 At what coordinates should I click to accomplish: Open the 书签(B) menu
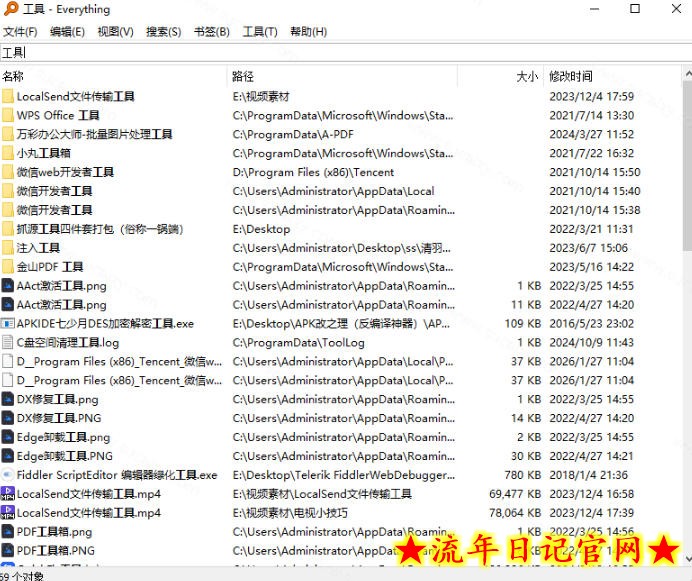212,32
